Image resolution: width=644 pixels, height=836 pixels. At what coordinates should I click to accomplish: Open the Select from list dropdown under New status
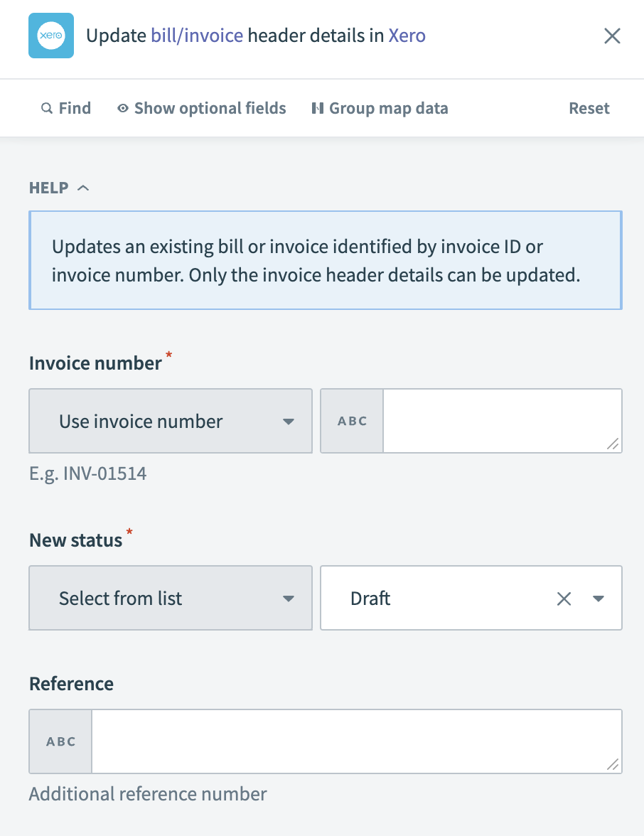(171, 598)
